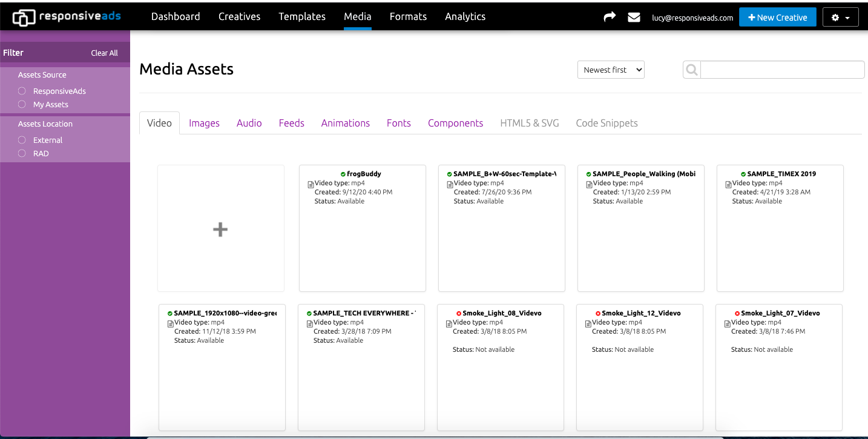Screen dimensions: 868x439
Task: Open the Smoke_Light_08_Videvo title
Action: tap(502, 314)
